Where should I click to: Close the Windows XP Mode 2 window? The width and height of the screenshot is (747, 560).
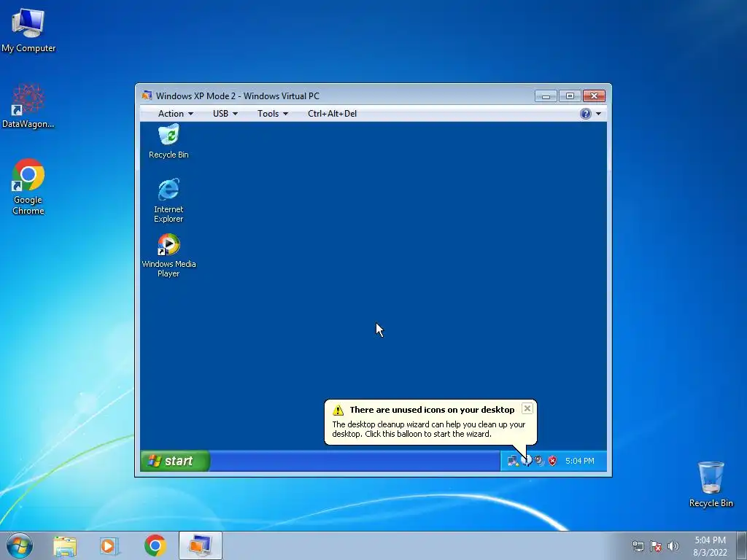594,96
